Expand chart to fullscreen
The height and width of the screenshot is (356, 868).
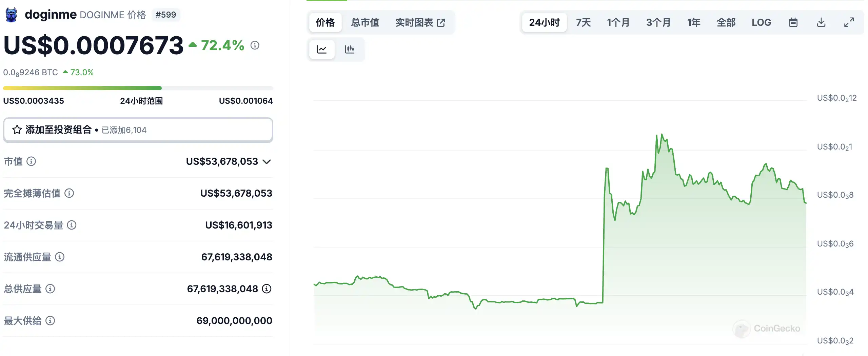pos(849,23)
